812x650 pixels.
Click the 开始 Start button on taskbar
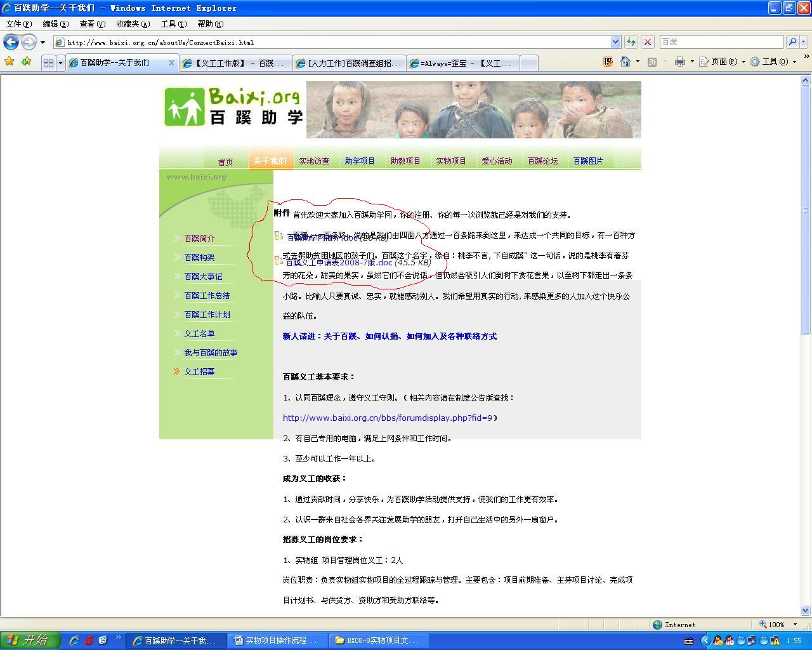click(x=30, y=640)
